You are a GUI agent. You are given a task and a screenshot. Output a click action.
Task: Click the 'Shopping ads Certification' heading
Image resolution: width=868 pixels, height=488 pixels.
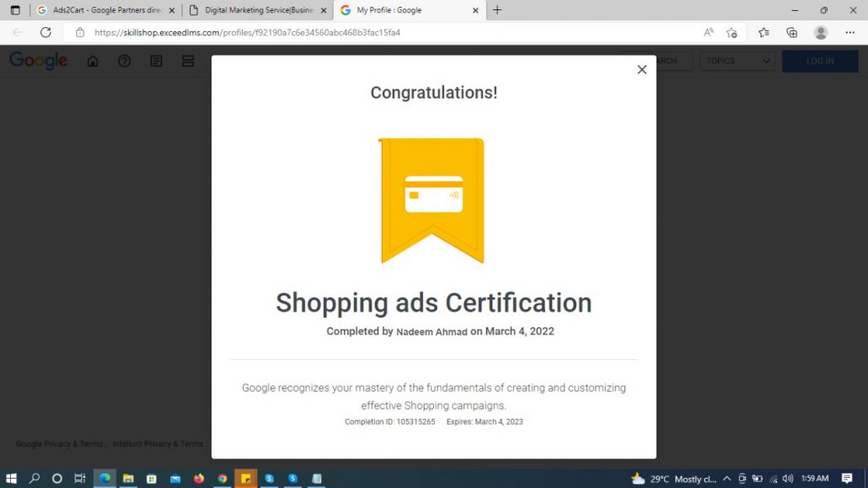[x=434, y=303]
